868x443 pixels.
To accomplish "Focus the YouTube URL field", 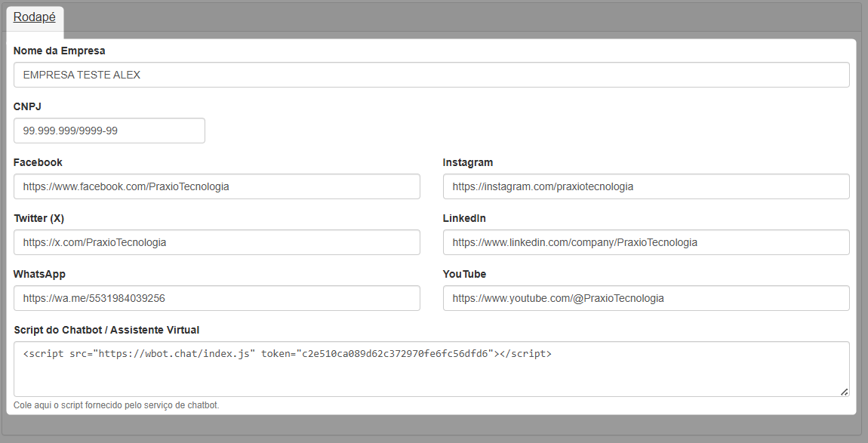I will click(x=646, y=298).
